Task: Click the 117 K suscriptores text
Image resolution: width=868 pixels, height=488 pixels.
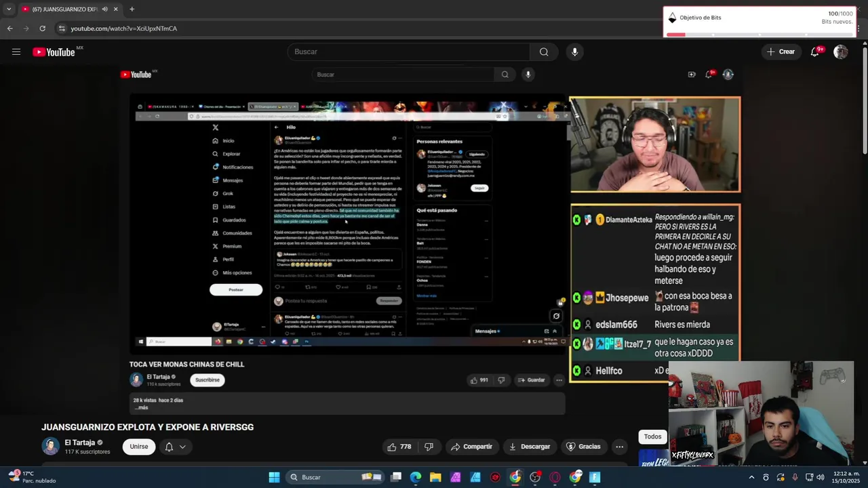Action: [87, 451]
